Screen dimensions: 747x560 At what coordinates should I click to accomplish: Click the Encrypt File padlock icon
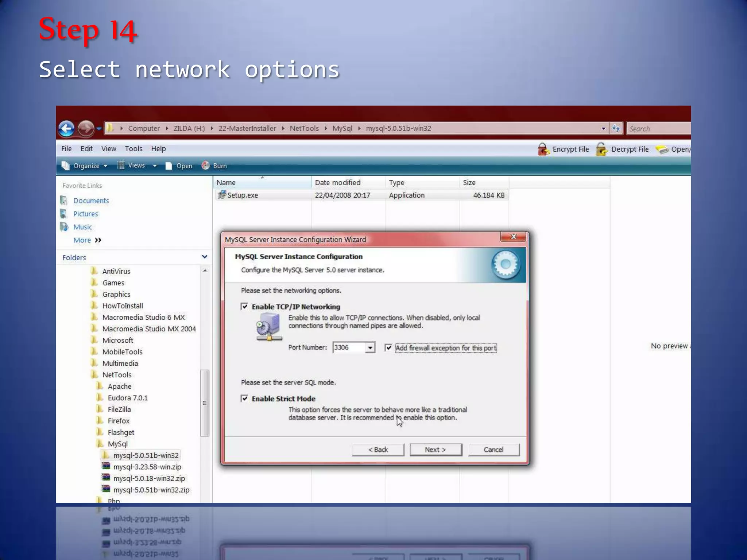pos(543,149)
